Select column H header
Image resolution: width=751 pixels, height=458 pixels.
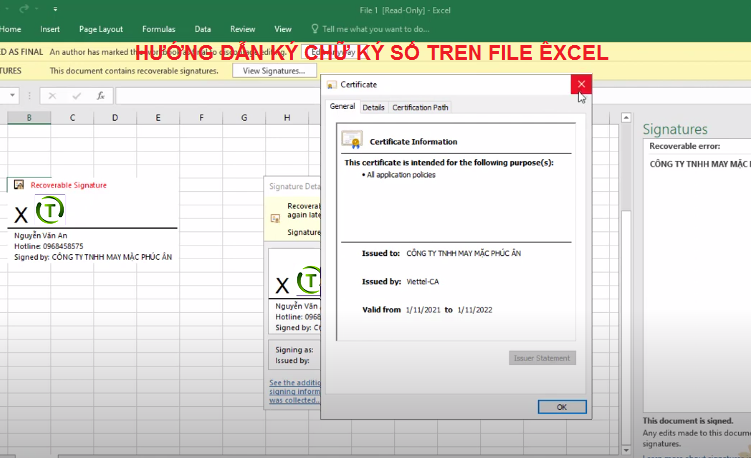[x=287, y=117]
